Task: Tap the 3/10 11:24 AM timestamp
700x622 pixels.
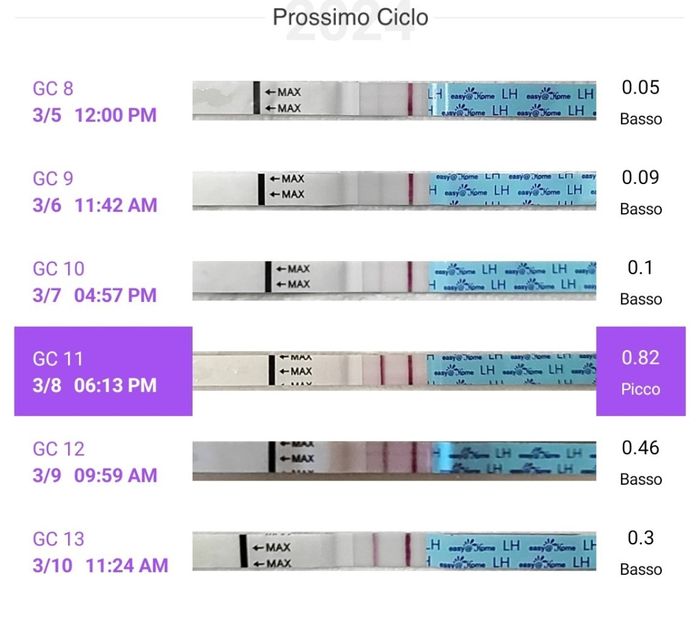Action: pos(100,565)
